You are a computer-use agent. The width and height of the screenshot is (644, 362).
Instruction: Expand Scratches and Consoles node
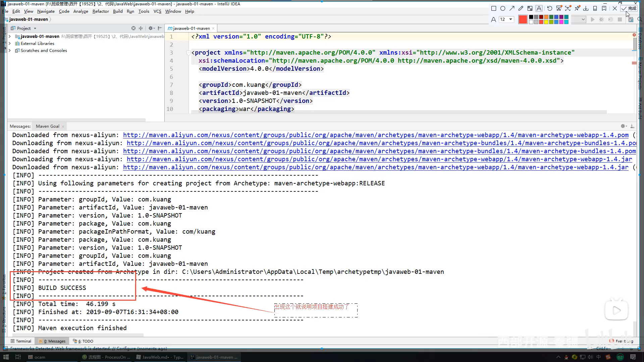[x=10, y=50]
